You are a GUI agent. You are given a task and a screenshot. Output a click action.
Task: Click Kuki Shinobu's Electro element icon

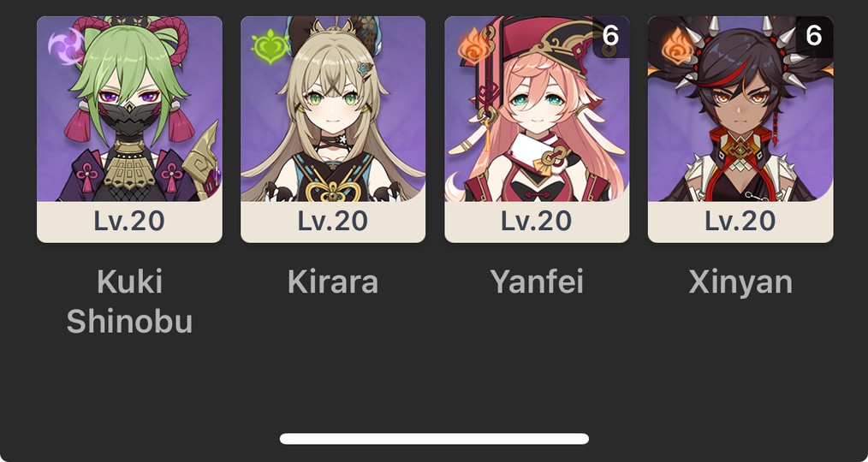(x=66, y=45)
